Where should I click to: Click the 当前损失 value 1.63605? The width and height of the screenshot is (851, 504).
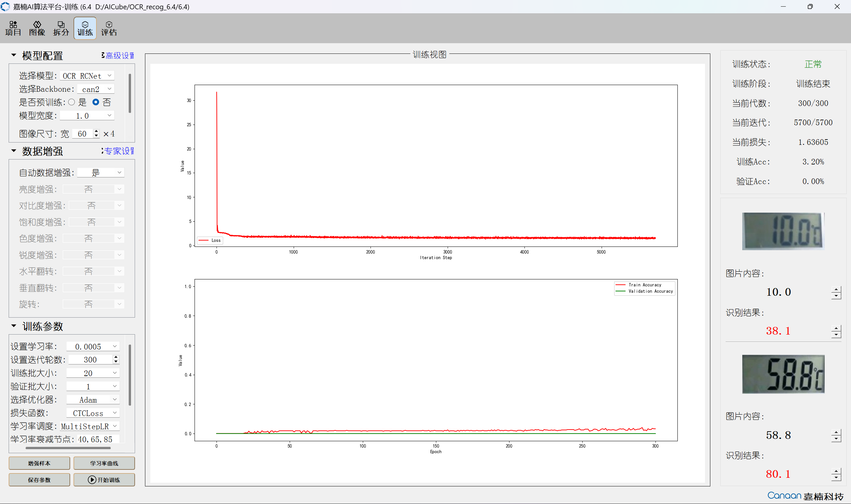[813, 142]
